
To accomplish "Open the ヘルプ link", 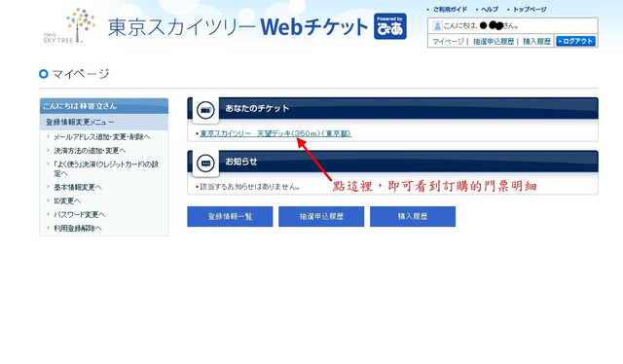I will click(x=489, y=9).
